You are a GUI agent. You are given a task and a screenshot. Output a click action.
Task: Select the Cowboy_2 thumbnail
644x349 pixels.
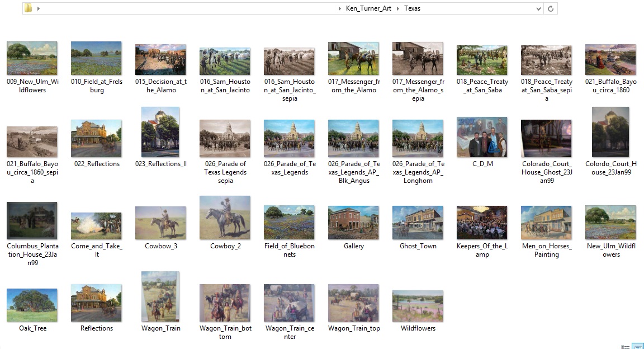point(225,218)
